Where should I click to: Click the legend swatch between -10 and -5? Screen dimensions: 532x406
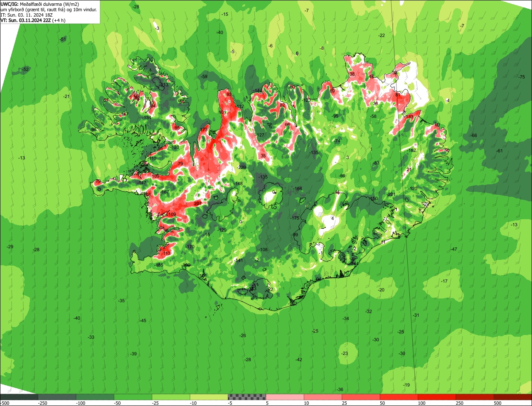point(209,397)
